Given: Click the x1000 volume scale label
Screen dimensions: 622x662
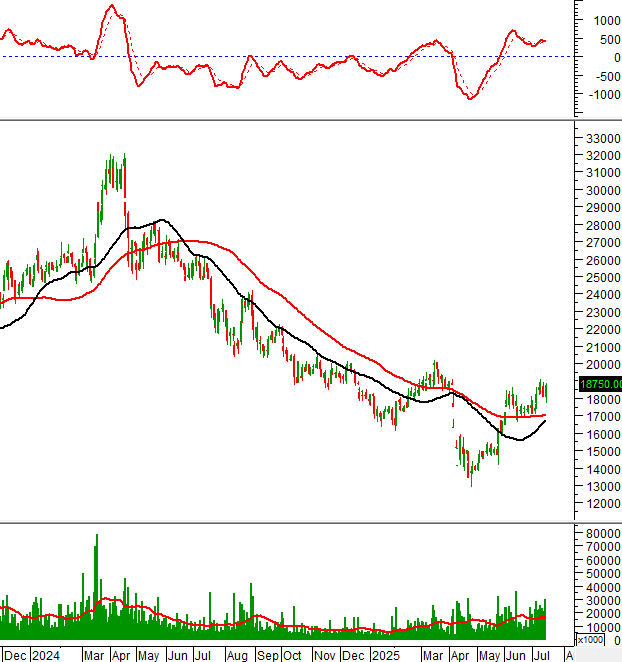Looking at the screenshot, I should pyautogui.click(x=591, y=639).
